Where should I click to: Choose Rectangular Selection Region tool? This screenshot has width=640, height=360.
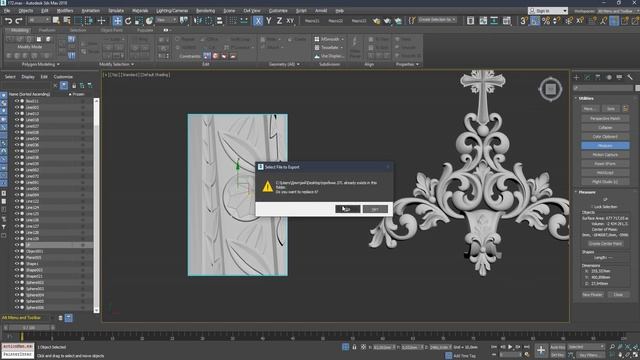click(78, 20)
